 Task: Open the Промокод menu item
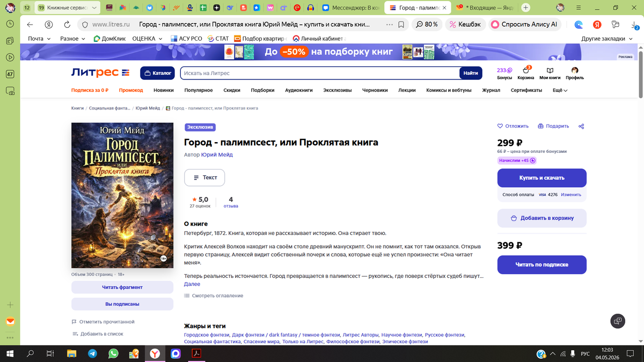point(131,90)
